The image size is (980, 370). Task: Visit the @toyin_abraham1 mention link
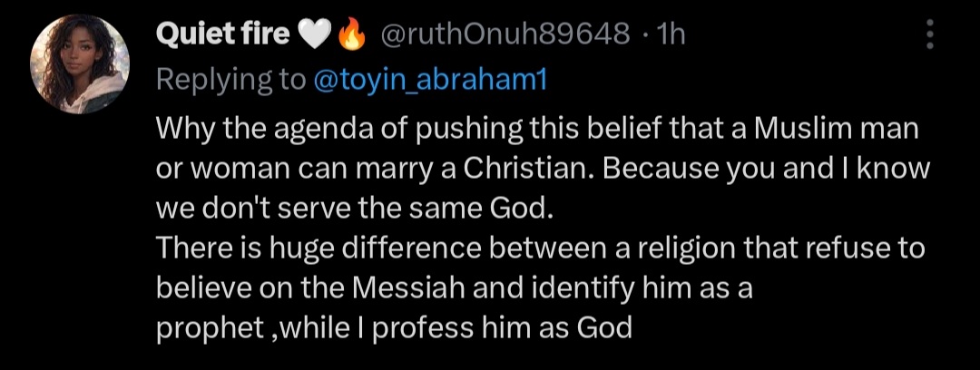[430, 80]
